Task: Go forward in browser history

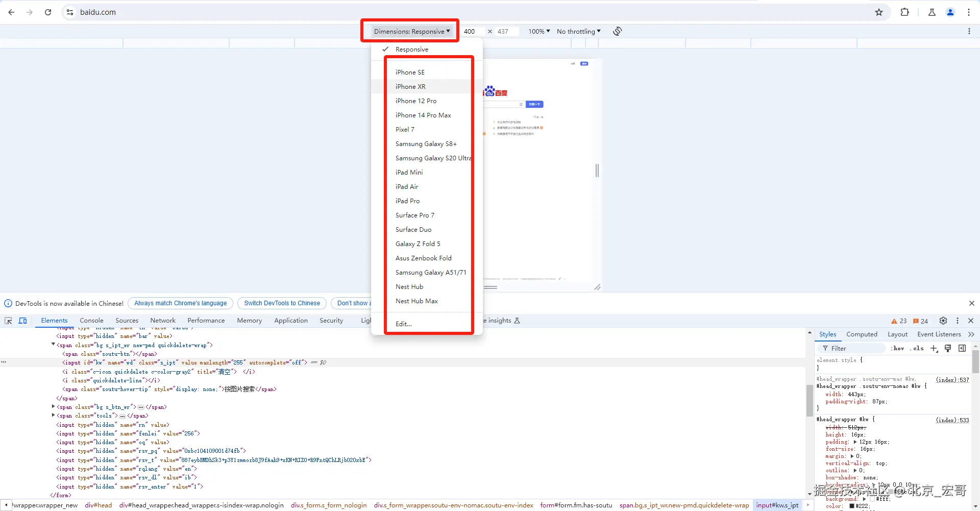Action: coord(30,12)
